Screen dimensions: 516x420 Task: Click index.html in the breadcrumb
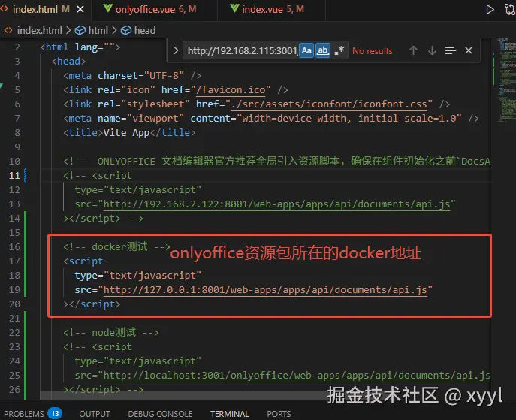tap(39, 31)
